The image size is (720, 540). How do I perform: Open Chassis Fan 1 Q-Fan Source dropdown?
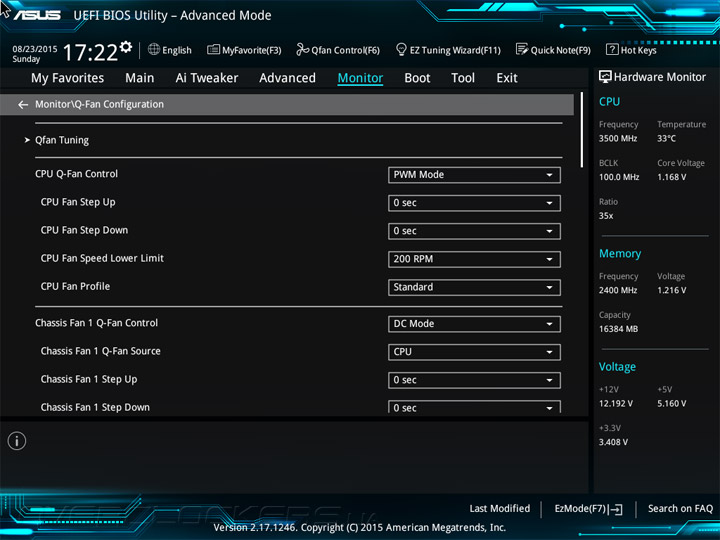pos(474,352)
